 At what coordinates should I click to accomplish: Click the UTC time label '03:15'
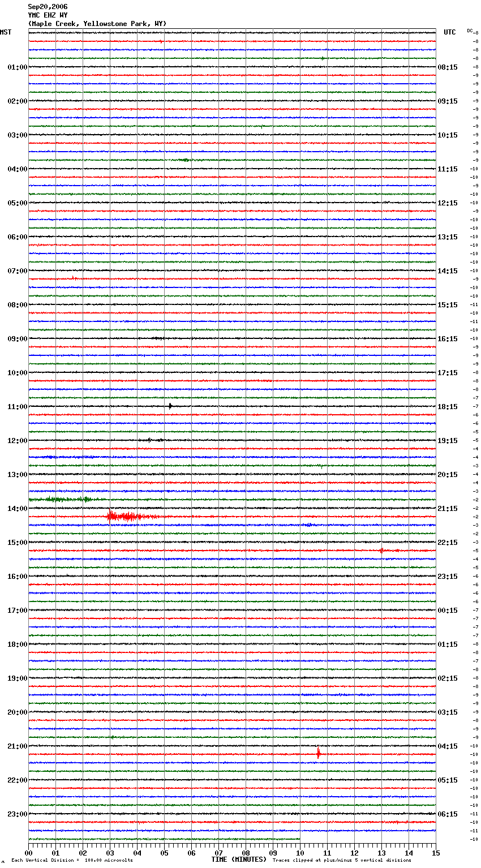(448, 712)
